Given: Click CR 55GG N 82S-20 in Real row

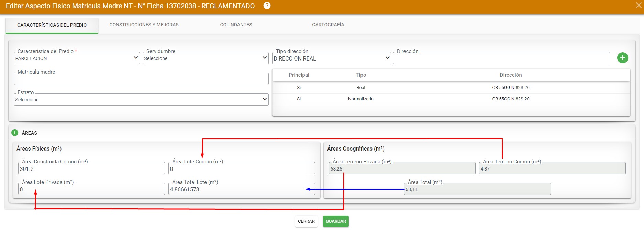Looking at the screenshot, I should pos(511,88).
